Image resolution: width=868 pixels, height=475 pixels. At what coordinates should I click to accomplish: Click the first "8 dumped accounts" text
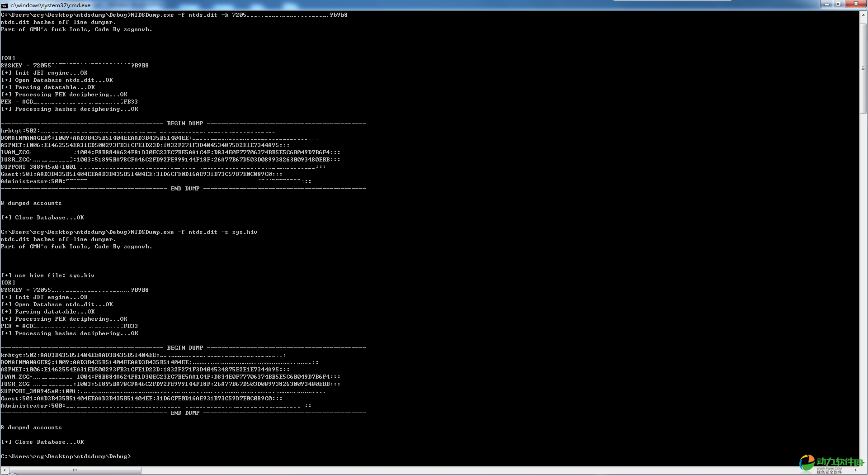coord(31,203)
